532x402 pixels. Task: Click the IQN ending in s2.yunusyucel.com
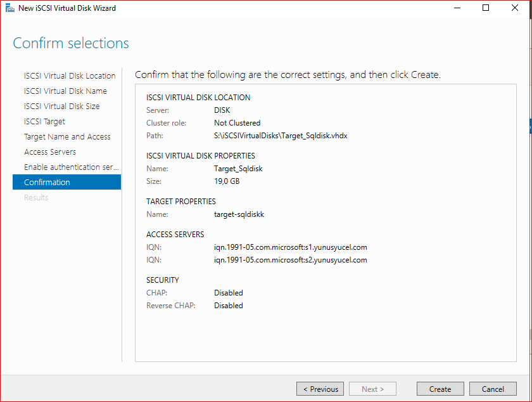click(291, 260)
